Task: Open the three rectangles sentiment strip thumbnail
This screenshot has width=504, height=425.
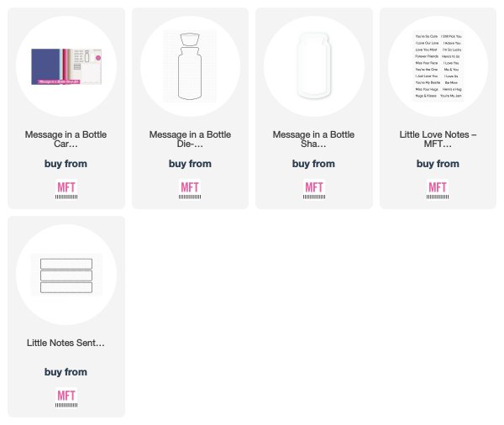Action: (x=66, y=275)
